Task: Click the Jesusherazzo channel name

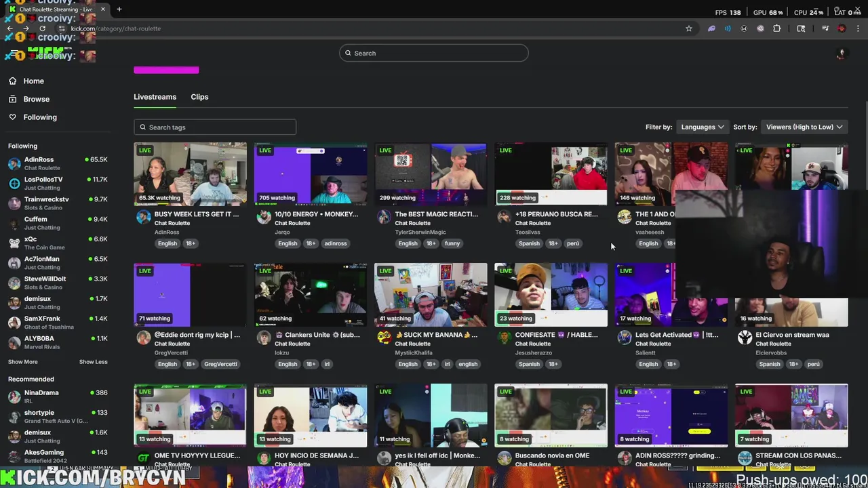Action: (534, 352)
